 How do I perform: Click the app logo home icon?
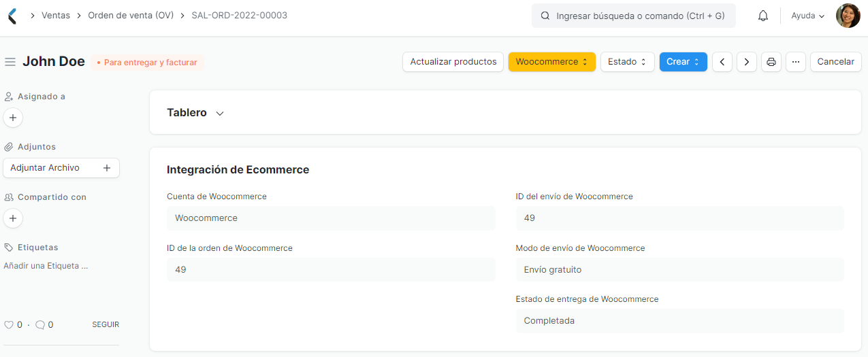pyautogui.click(x=12, y=16)
